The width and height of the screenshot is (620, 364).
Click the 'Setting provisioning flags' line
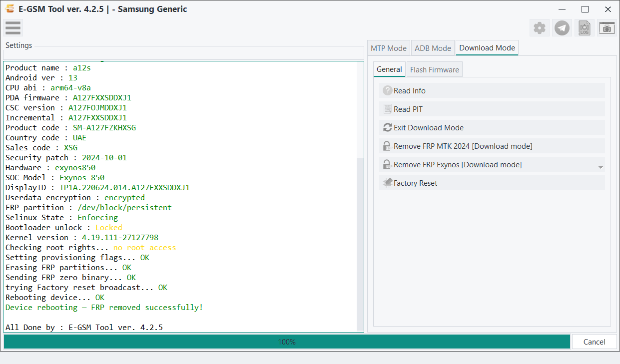coord(77,257)
